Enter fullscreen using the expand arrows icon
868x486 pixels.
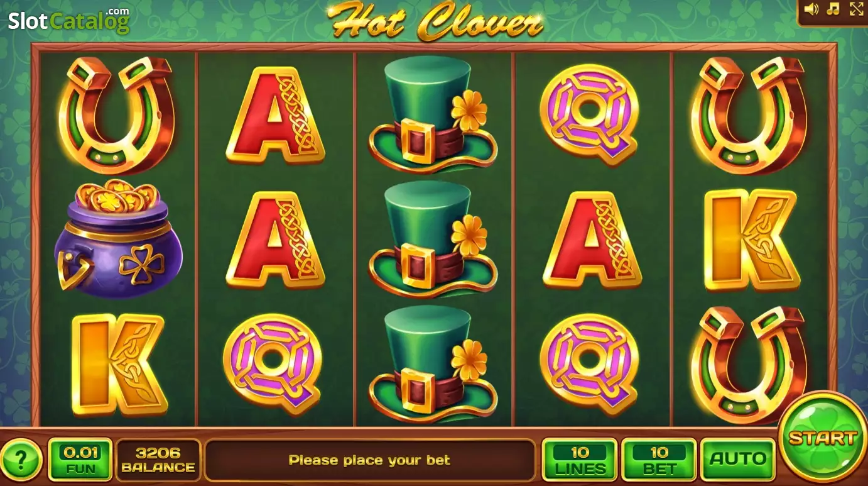tap(857, 9)
